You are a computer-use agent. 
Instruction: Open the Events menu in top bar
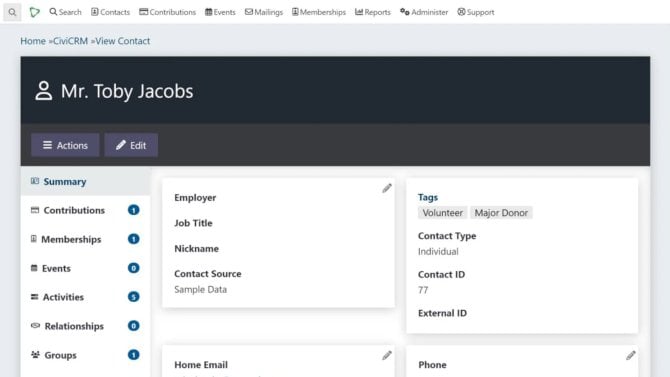220,12
